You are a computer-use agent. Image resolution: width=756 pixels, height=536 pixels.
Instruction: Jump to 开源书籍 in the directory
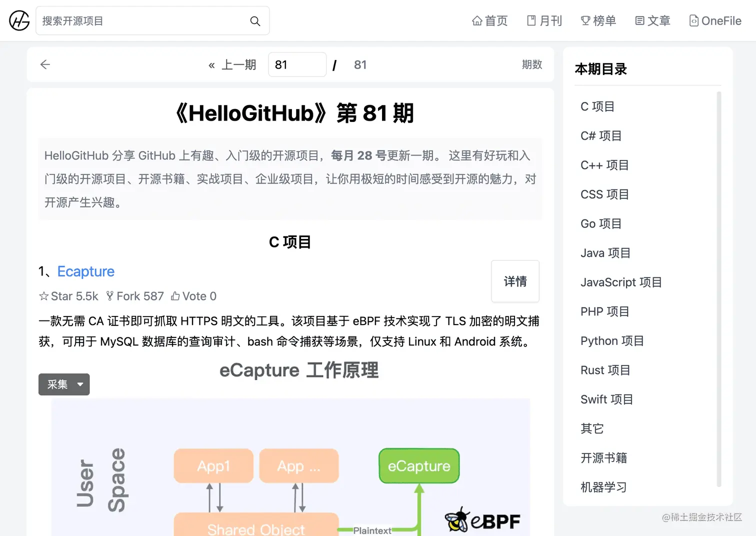[603, 457]
